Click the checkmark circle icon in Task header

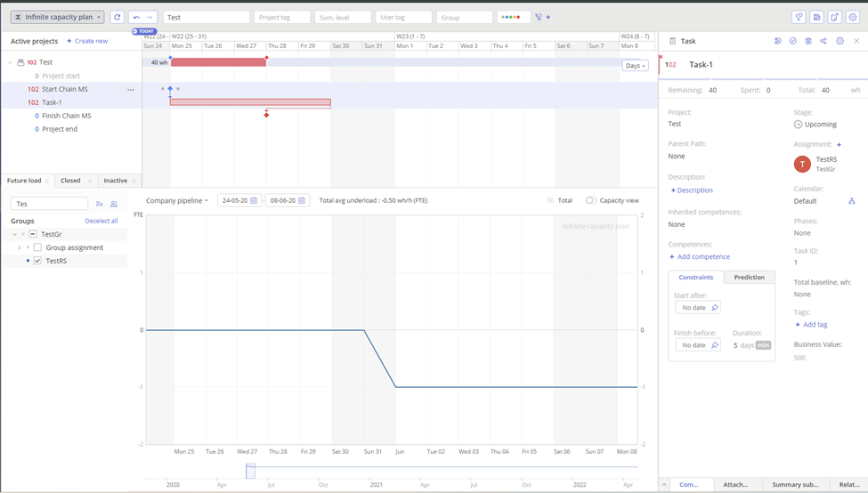793,41
